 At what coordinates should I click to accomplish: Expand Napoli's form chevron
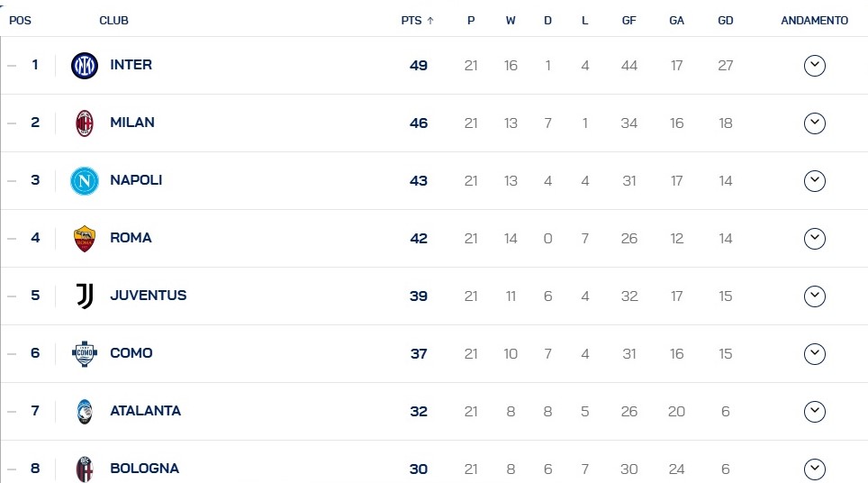(814, 180)
